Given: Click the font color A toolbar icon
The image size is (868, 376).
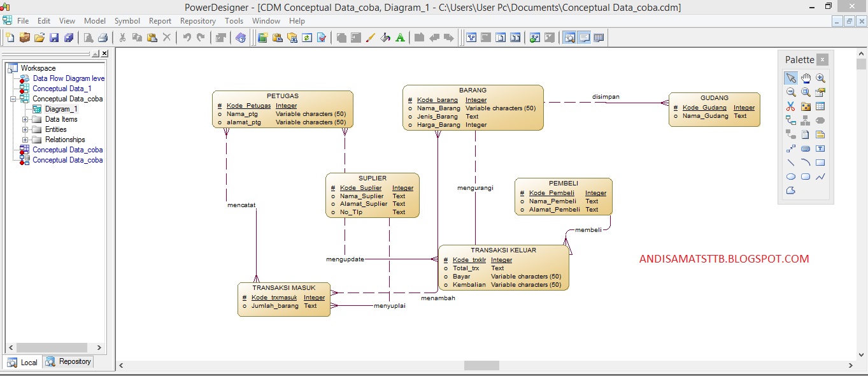Looking at the screenshot, I should pos(399,37).
